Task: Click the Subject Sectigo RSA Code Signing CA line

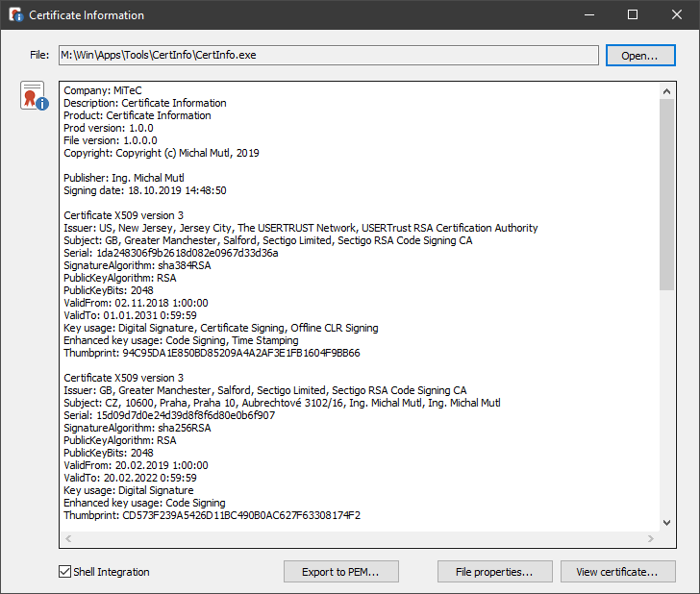Action: pyautogui.click(x=268, y=240)
